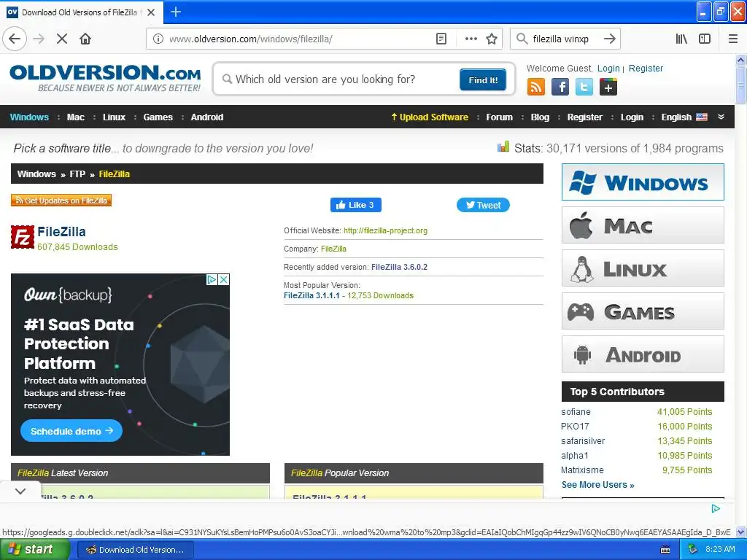This screenshot has width=747, height=560.
Task: Open the Windows navigation tab
Action: pyautogui.click(x=29, y=117)
